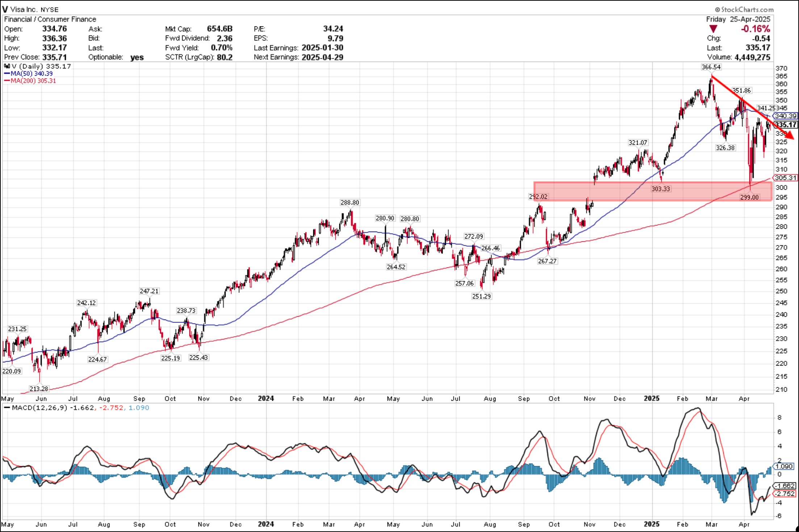
Task: Click the -2.752 MACD signal value tag
Action: pos(785,494)
